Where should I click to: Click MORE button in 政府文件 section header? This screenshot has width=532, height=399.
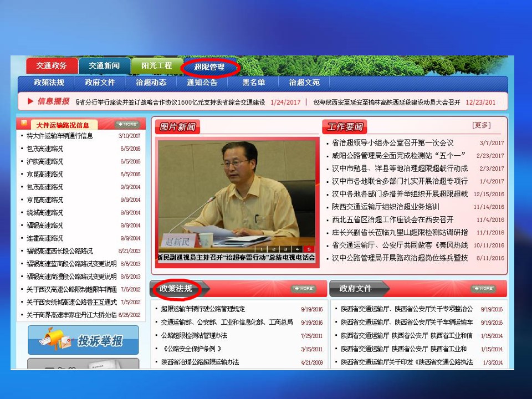click(483, 289)
